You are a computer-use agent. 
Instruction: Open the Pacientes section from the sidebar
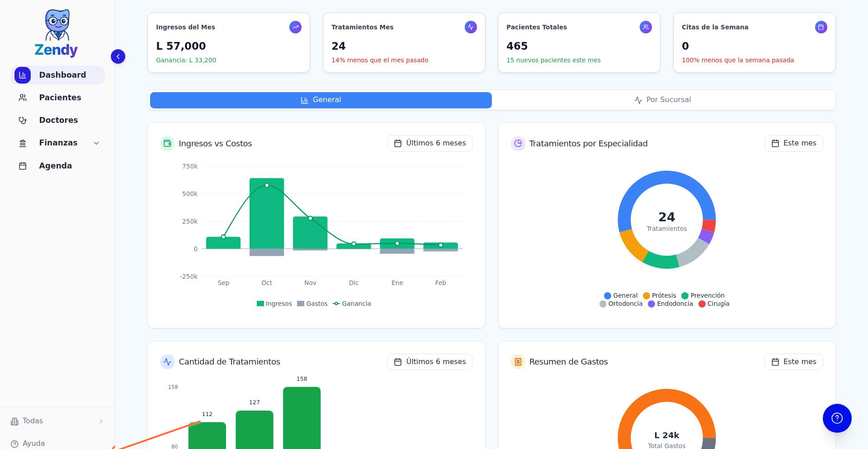60,98
